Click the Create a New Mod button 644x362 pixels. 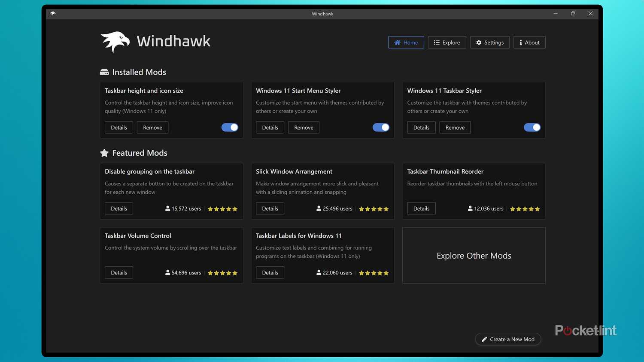[x=508, y=339]
